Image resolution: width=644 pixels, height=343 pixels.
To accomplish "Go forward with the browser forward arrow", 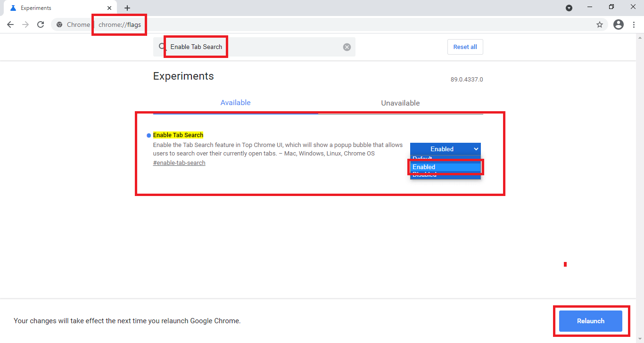I will click(25, 25).
